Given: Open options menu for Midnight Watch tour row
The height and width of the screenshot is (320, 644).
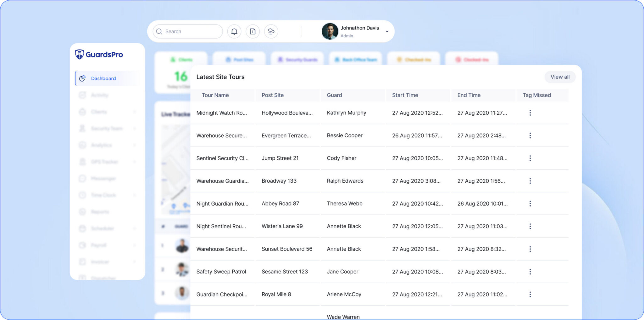Looking at the screenshot, I should tap(530, 113).
